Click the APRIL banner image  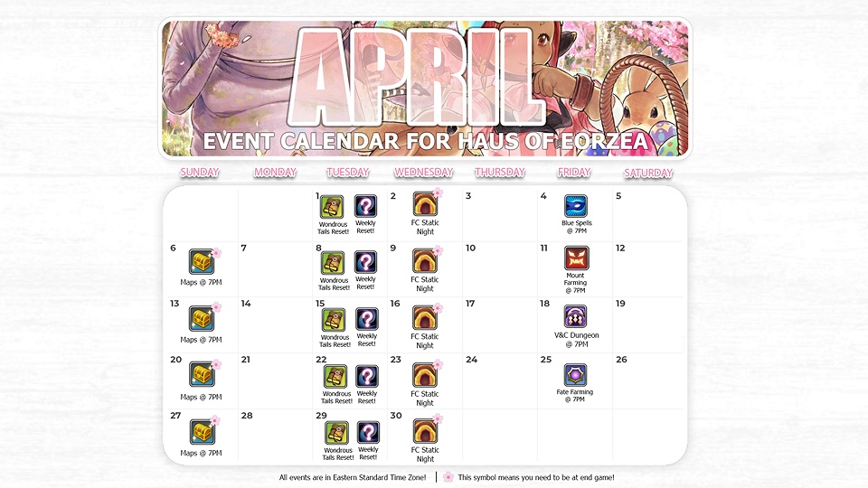pyautogui.click(x=425, y=89)
